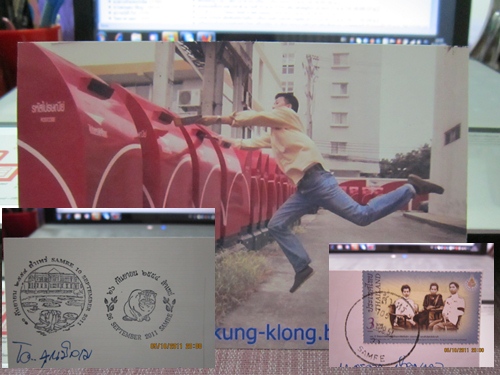Select the fourth pinned icon on taskbar
Image resolution: width=500 pixels, height=375 pixels.
pyautogui.click(x=153, y=36)
